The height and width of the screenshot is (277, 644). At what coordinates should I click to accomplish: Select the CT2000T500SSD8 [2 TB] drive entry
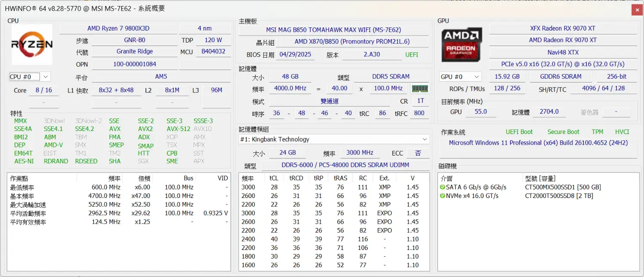(x=559, y=196)
